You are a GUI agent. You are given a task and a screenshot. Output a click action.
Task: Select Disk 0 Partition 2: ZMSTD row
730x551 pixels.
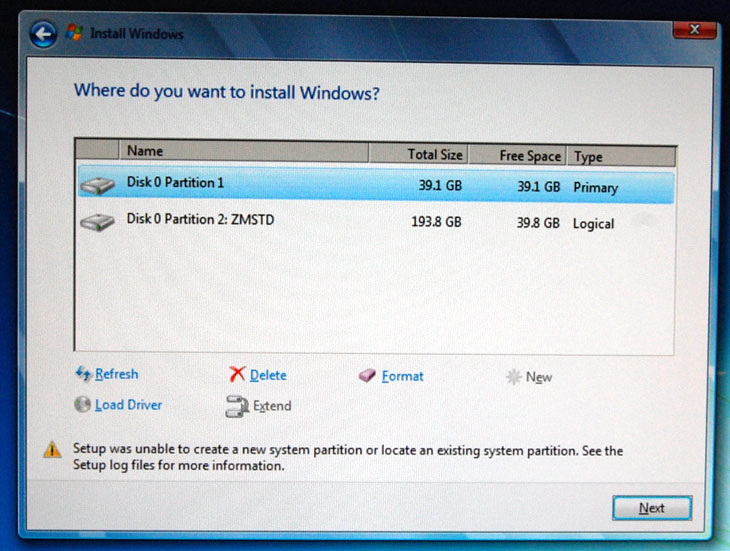coord(376,222)
